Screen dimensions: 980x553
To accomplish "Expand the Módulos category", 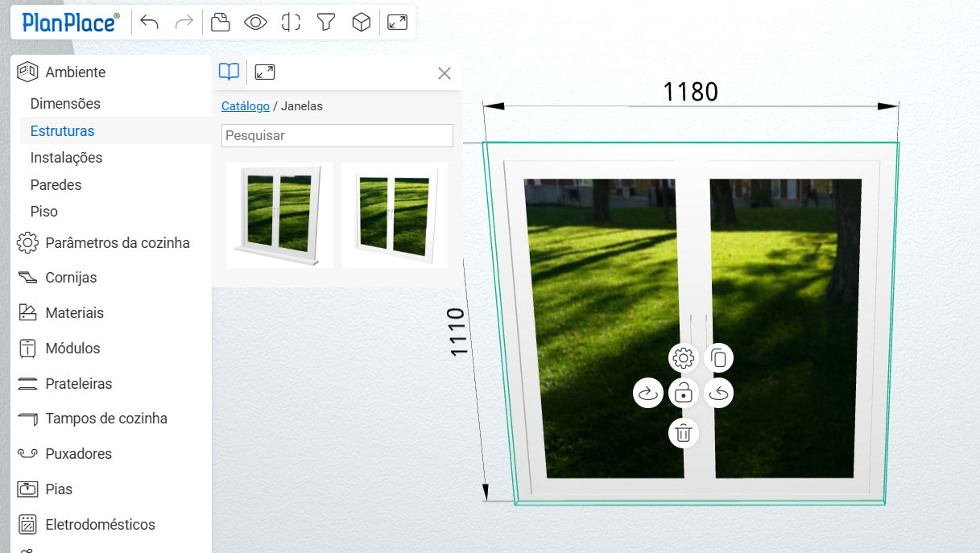I will point(72,349).
